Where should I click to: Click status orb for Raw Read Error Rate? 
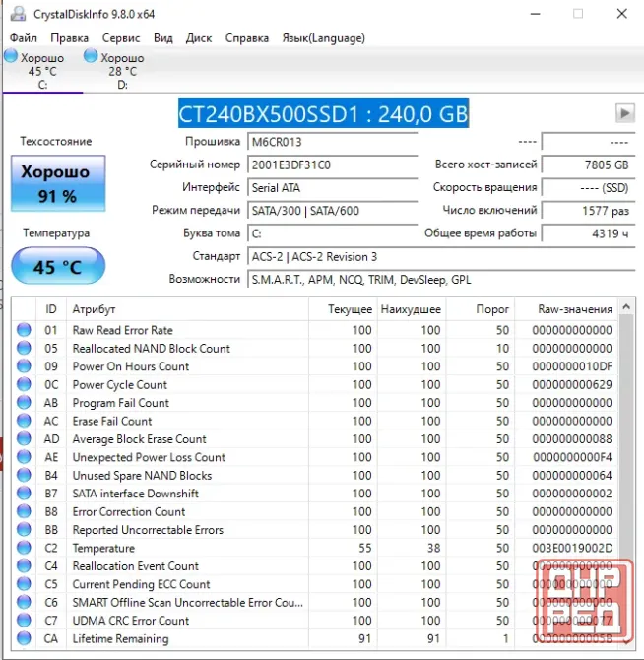click(24, 330)
